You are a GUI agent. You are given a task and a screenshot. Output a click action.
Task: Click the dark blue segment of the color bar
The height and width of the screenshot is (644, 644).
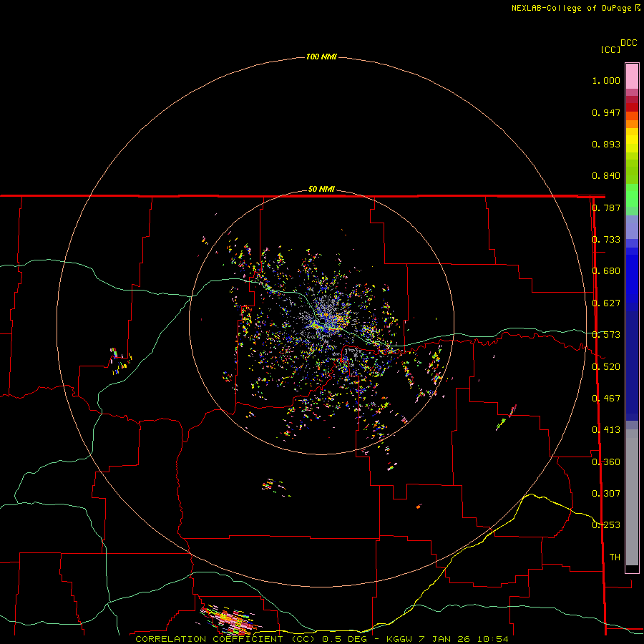coord(632,366)
